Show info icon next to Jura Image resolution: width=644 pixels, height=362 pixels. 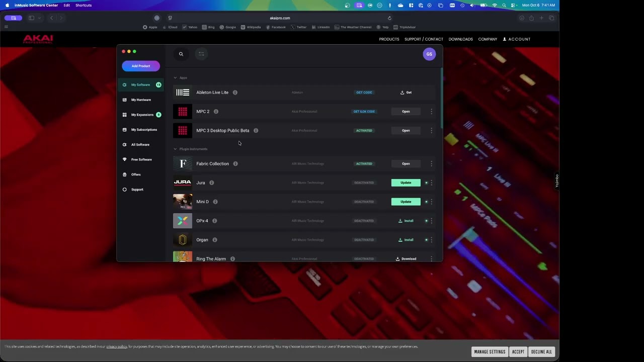click(x=211, y=183)
